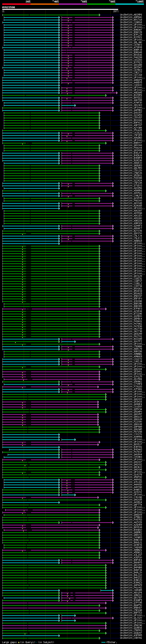Select hit label UniRef100_Q1JSZ0

coord(131,618)
